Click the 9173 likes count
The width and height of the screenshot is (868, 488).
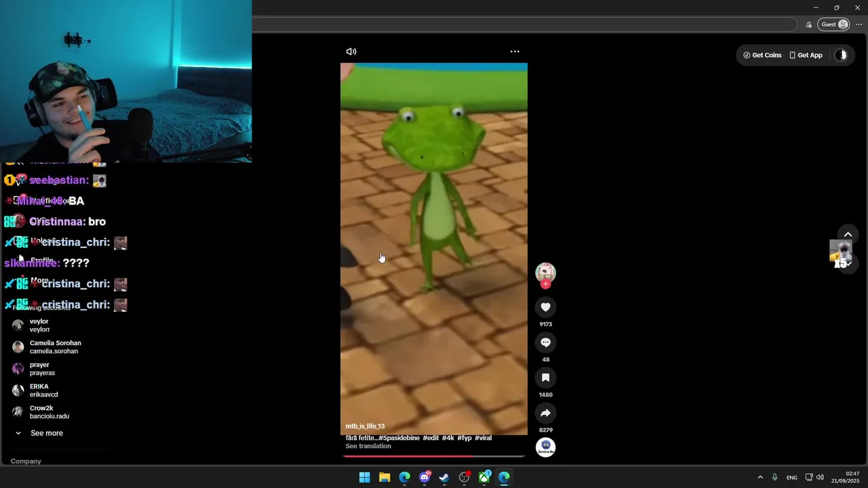coord(545,324)
